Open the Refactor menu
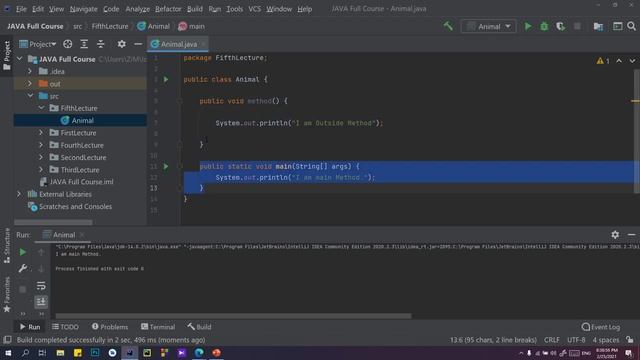 pos(168,9)
